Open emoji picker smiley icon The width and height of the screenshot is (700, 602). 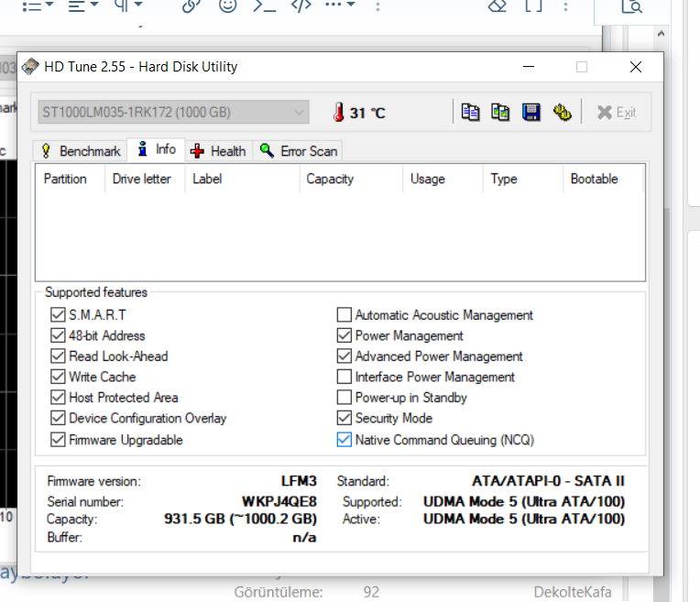click(x=227, y=5)
